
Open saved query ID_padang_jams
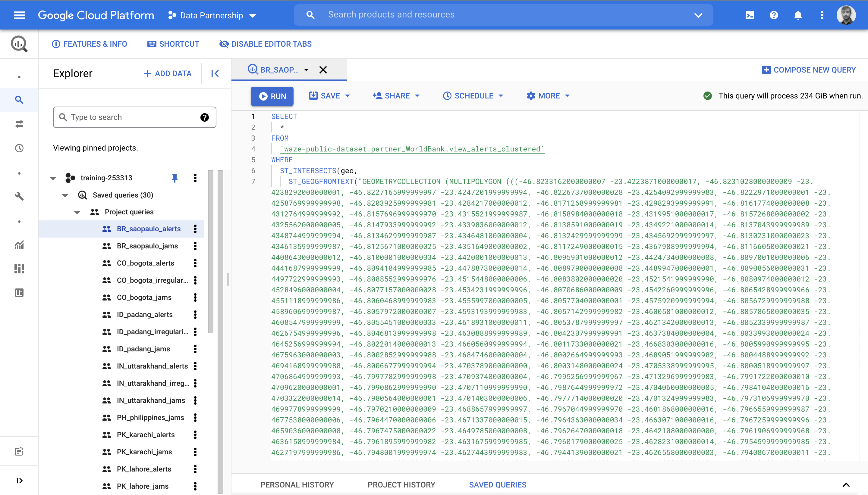pos(143,349)
